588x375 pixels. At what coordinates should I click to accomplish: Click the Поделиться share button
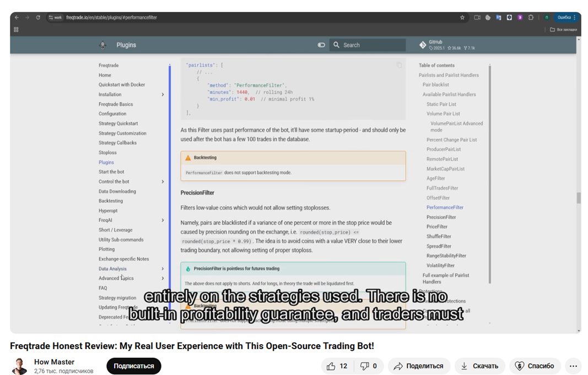[418, 366]
